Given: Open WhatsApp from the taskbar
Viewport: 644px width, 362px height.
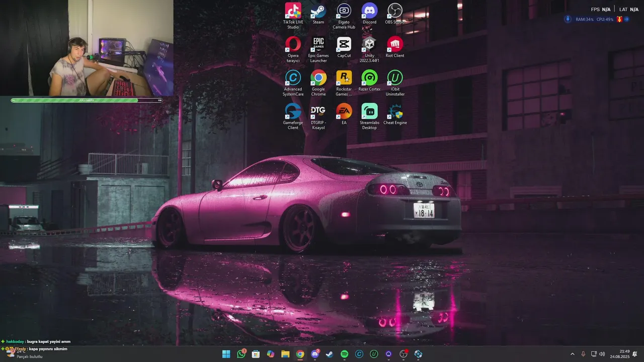Looking at the screenshot, I should coord(241,354).
